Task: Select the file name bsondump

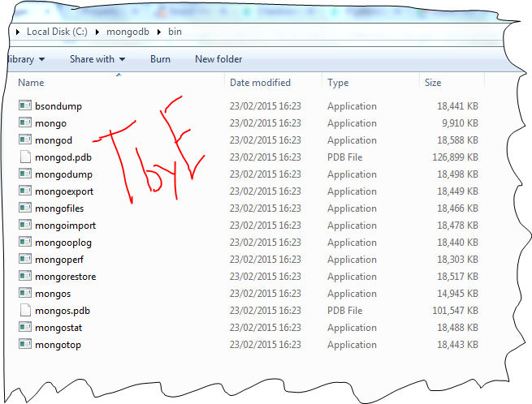Action: click(58, 106)
